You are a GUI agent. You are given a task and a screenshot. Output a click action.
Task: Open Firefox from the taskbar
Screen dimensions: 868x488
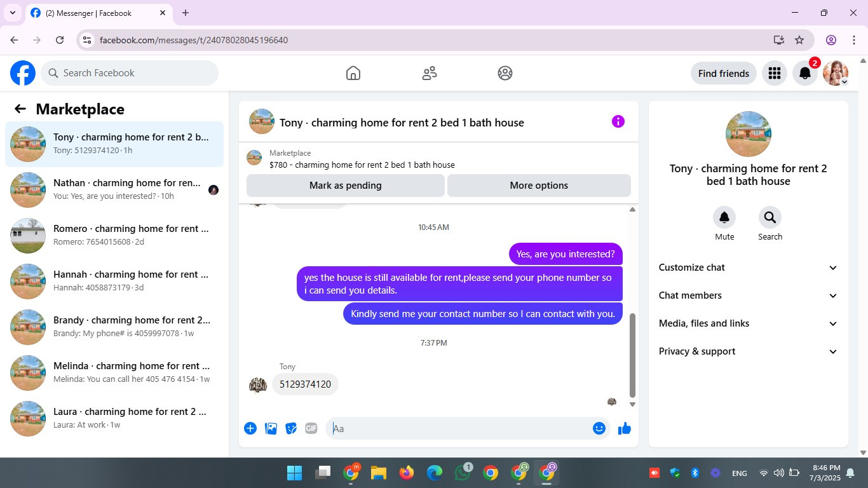click(x=407, y=473)
